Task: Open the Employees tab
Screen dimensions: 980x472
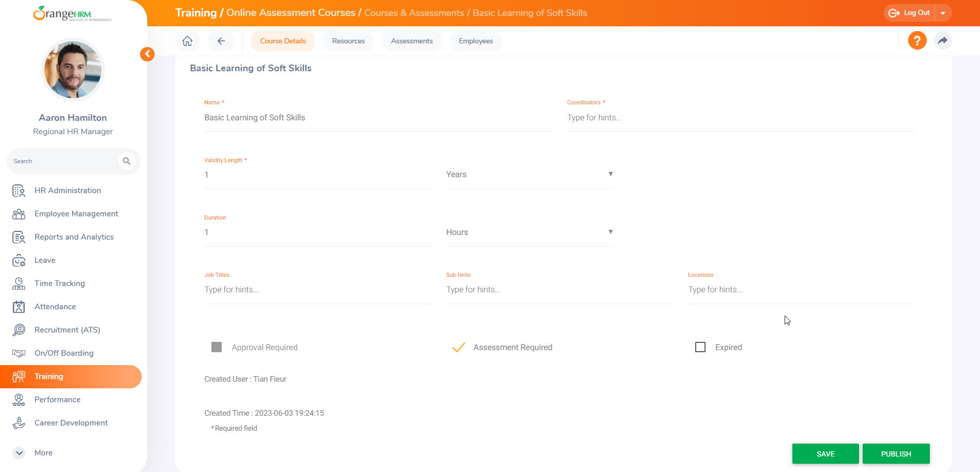Action: 475,40
